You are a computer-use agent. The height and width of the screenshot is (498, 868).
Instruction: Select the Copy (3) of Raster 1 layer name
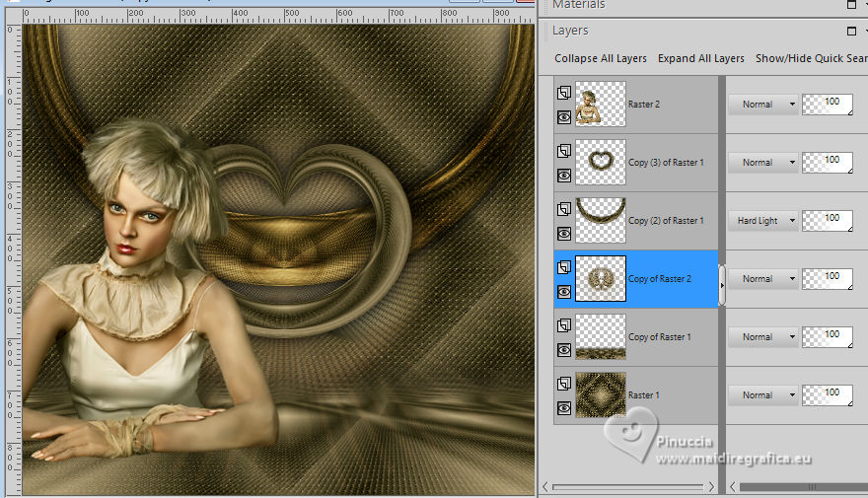click(x=666, y=163)
